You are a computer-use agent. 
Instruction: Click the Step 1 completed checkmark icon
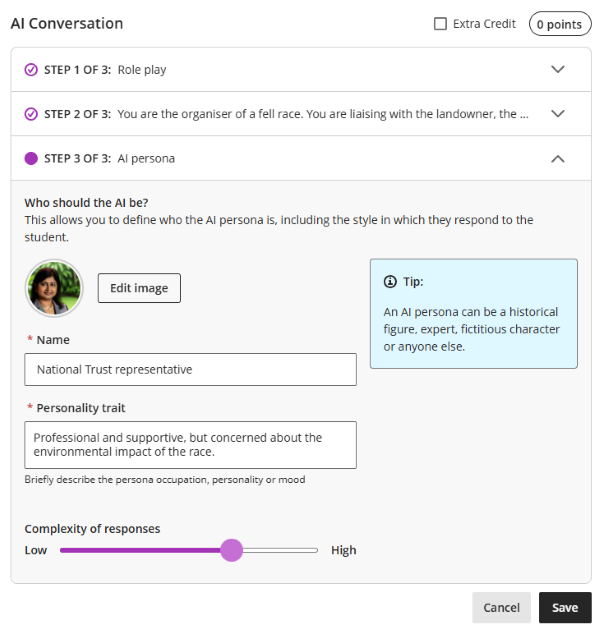[31, 70]
